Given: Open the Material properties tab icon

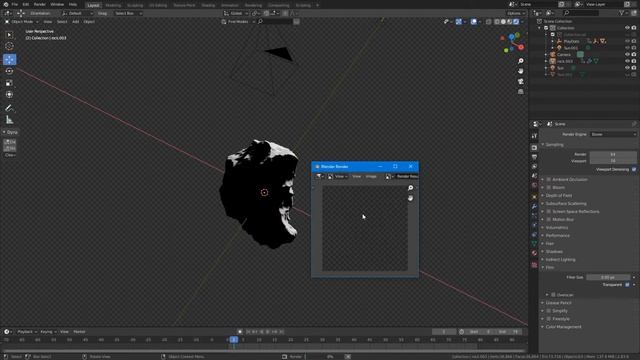Looking at the screenshot, I should (x=534, y=253).
